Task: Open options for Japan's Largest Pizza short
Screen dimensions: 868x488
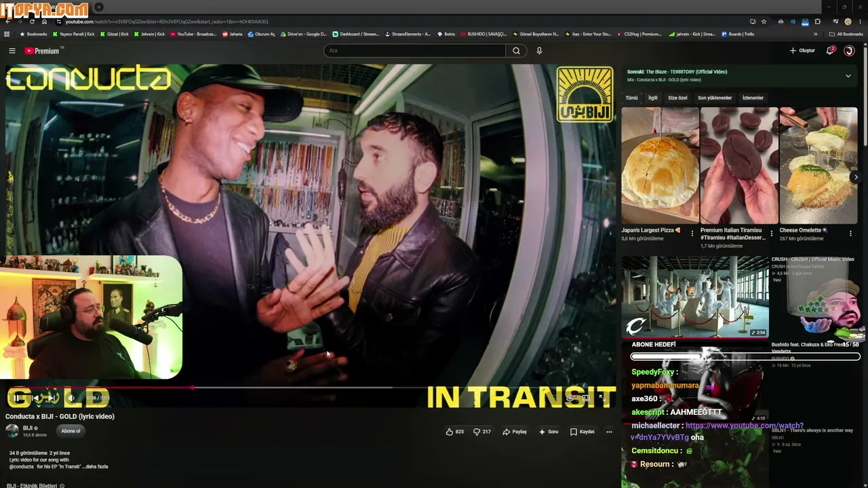Action: 692,233
